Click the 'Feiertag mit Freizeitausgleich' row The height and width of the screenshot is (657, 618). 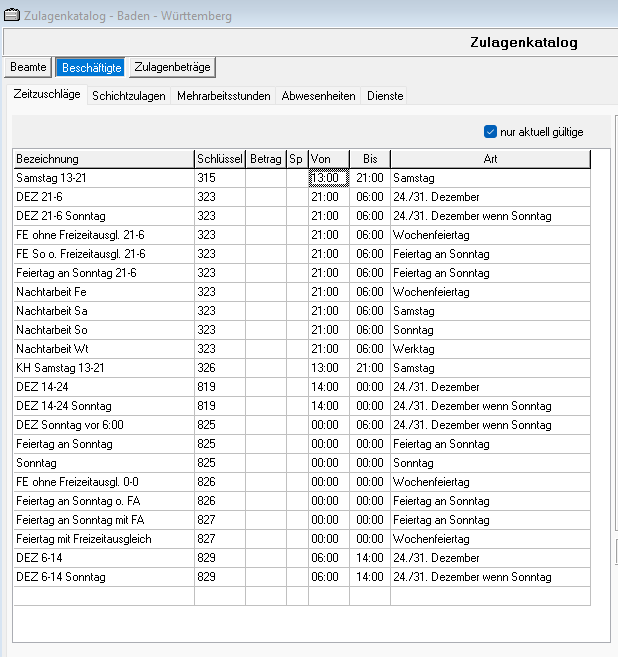pos(103,539)
